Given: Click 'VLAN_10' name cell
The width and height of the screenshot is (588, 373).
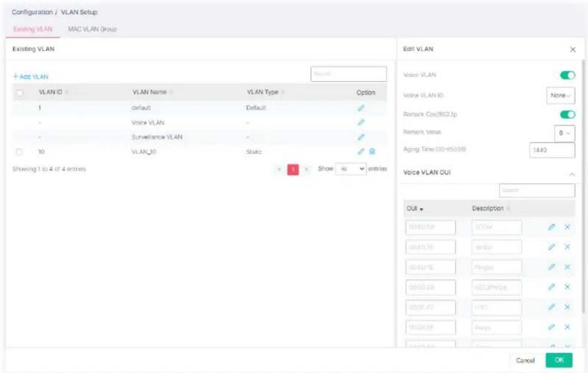Looking at the screenshot, I should (144, 152).
